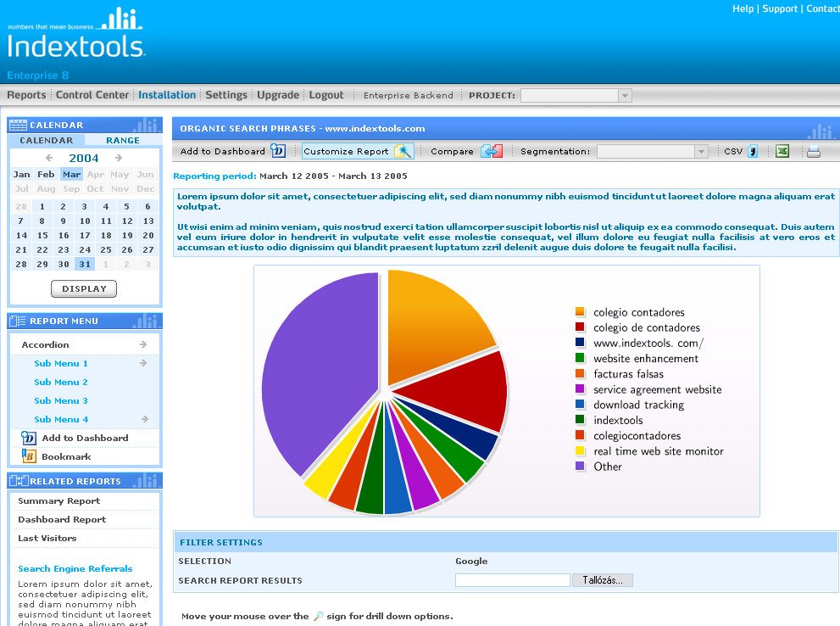This screenshot has width=840, height=626.
Task: Click the search report results input field
Action: 512,580
